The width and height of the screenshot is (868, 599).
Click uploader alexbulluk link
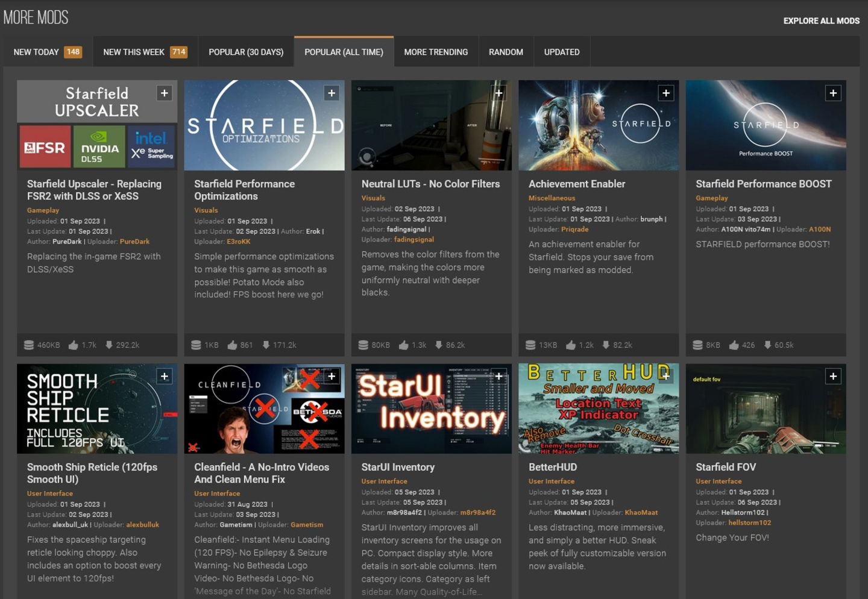point(142,524)
